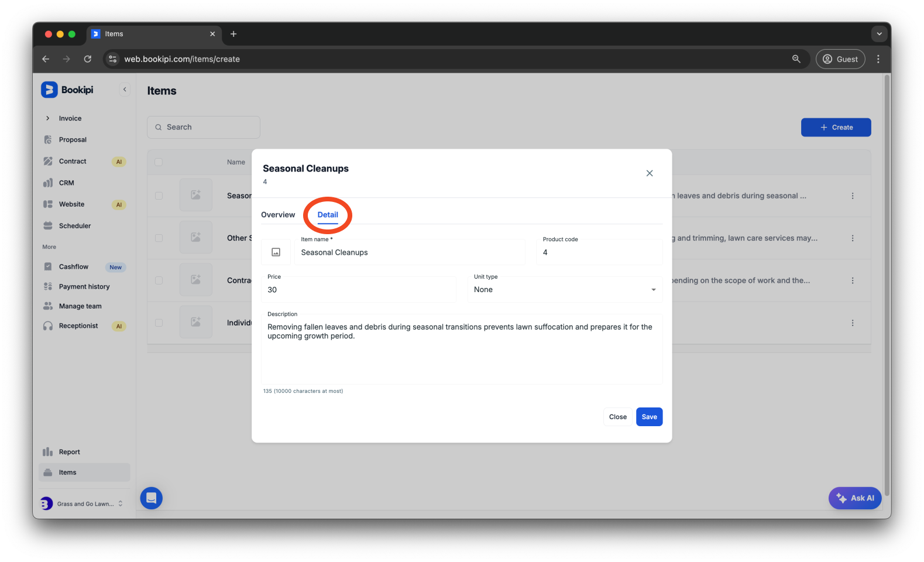Click the Description text area
Image resolution: width=924 pixels, height=562 pixels.
pos(462,349)
